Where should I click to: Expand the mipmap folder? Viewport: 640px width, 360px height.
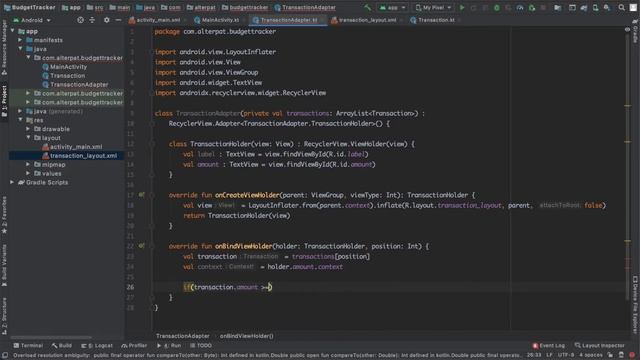[28, 164]
